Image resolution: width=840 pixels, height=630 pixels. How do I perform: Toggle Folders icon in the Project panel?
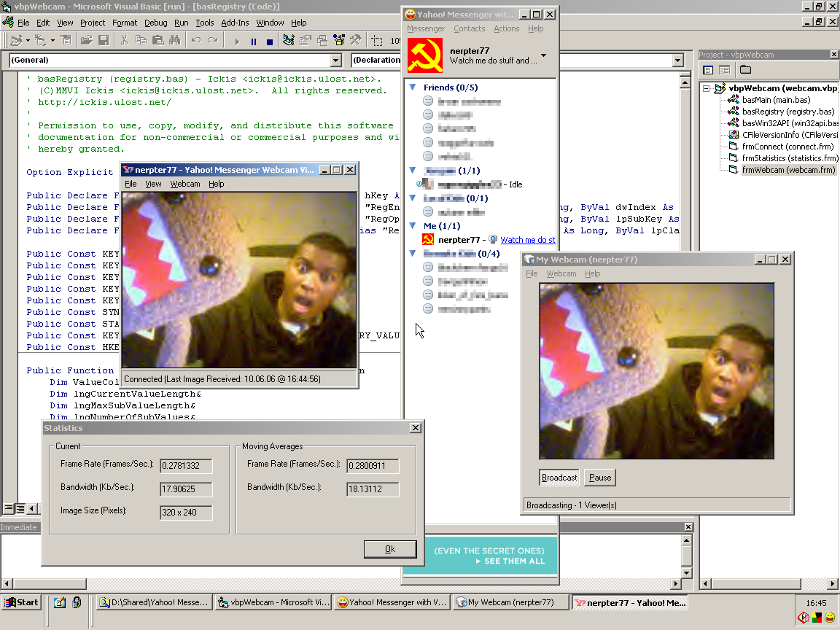(x=745, y=70)
